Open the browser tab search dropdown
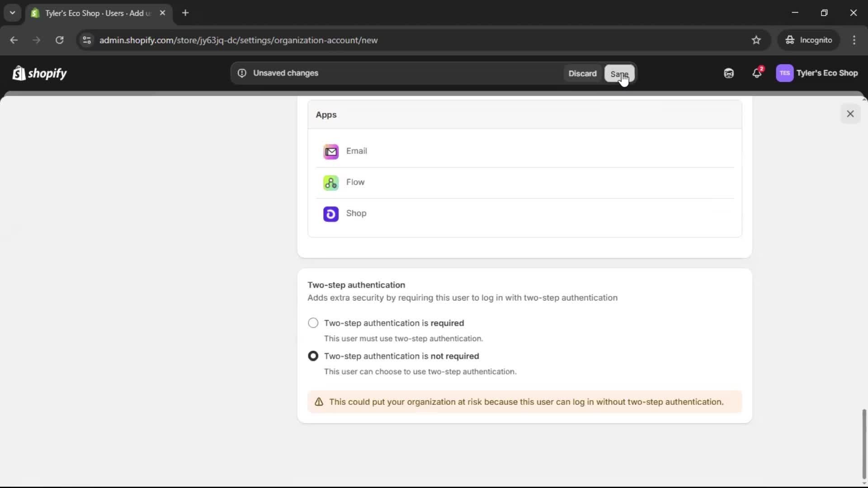868x488 pixels. click(x=12, y=13)
